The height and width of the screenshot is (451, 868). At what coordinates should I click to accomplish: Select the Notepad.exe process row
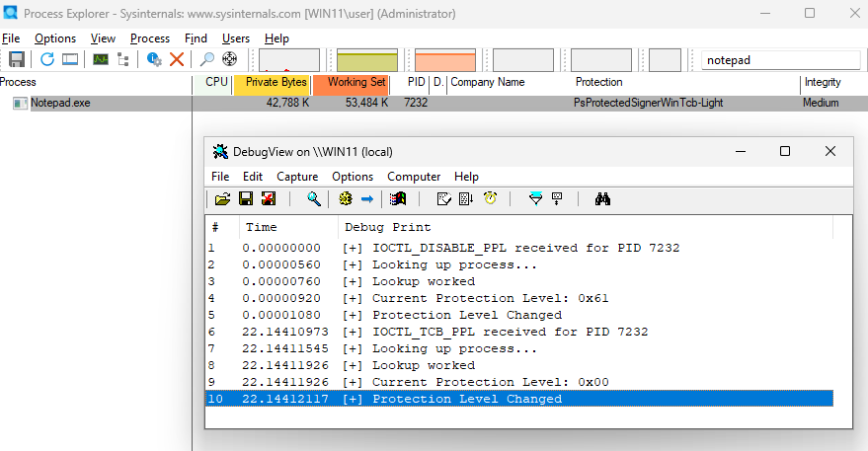(x=60, y=103)
